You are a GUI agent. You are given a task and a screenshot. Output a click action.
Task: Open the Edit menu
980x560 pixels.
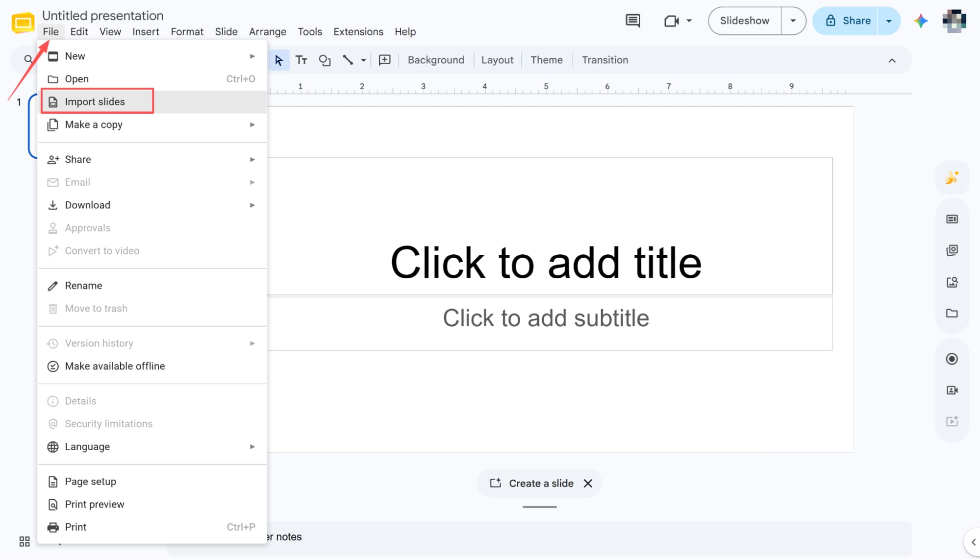pyautogui.click(x=79, y=31)
